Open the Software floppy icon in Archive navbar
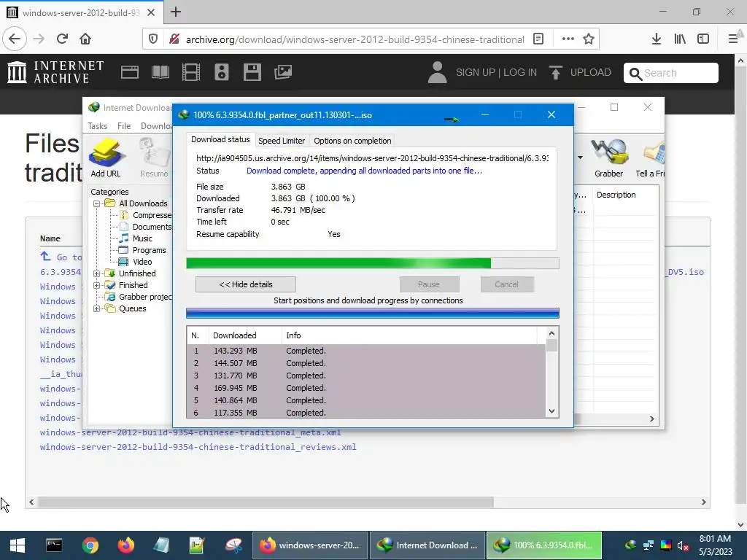 point(252,72)
